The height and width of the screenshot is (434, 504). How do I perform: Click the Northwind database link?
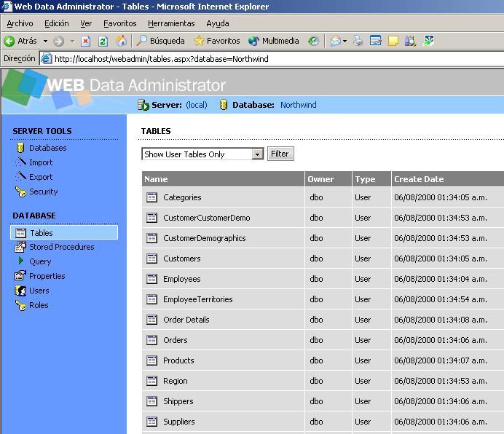299,105
